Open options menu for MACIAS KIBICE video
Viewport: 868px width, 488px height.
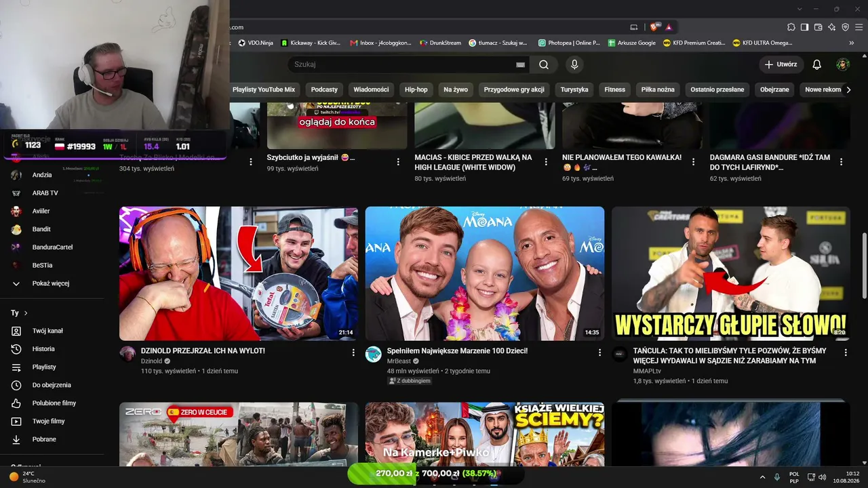coord(546,162)
